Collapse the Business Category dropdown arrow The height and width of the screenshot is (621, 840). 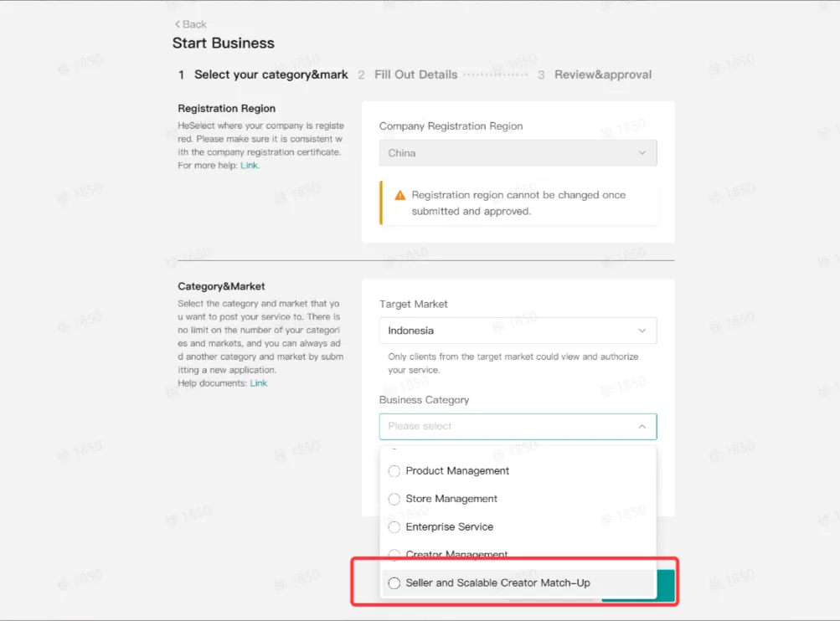pyautogui.click(x=642, y=426)
